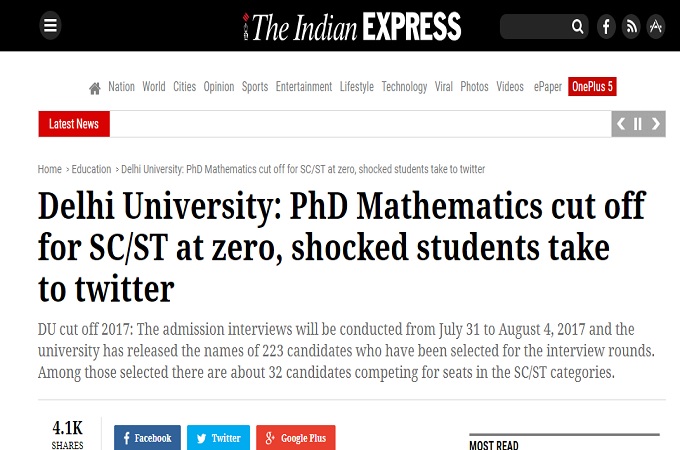
Task: Pause the latest news ticker
Action: 638,124
